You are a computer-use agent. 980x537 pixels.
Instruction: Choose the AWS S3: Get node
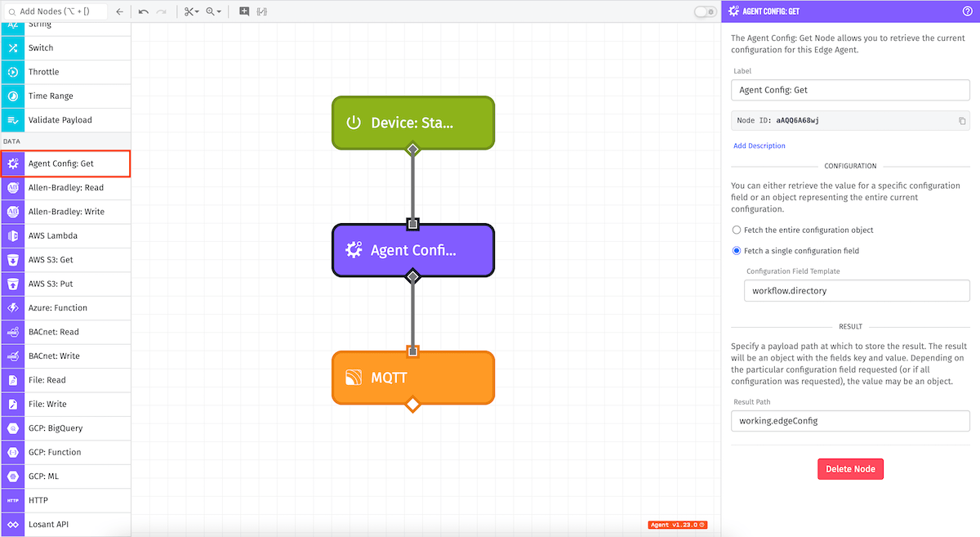point(65,260)
